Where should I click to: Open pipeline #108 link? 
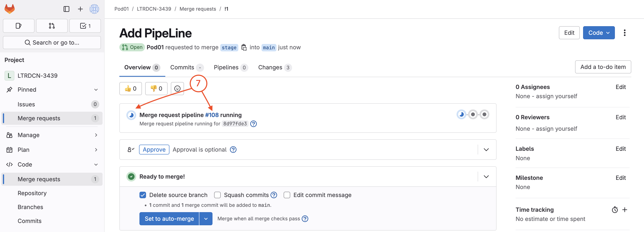(212, 115)
